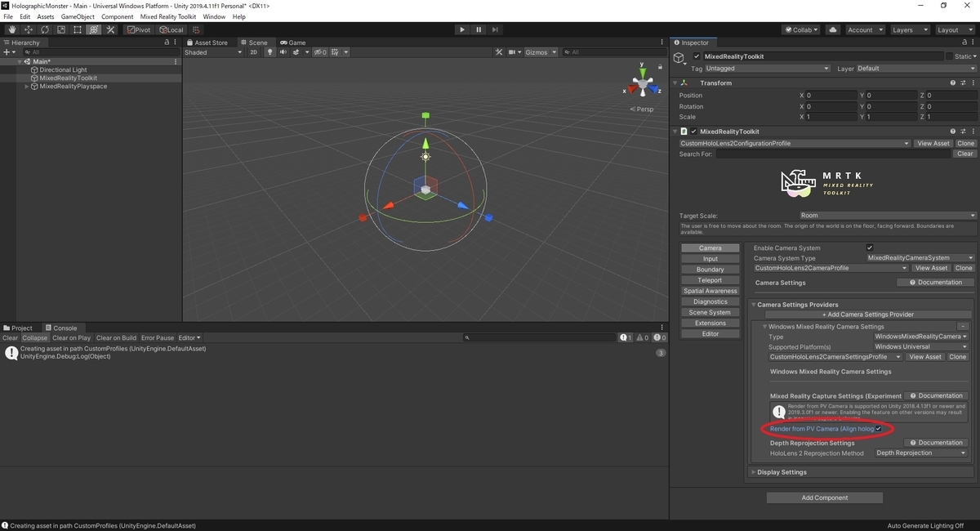Toggle error filter in console
The image size is (980, 531).
tap(658, 337)
